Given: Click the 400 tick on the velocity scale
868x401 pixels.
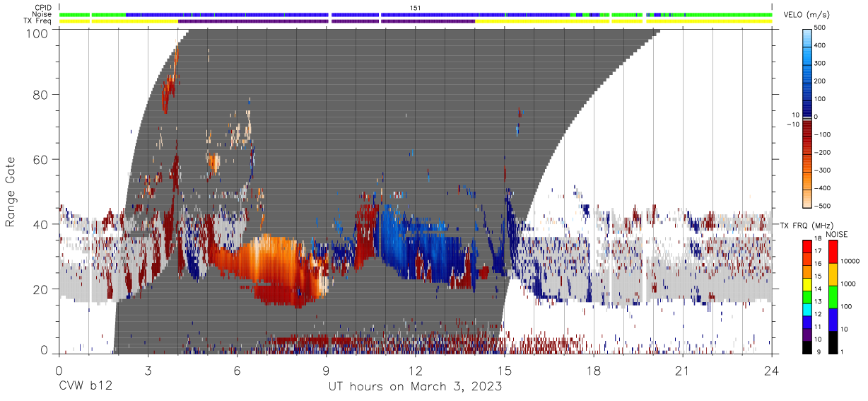Looking at the screenshot, I should click(x=821, y=45).
